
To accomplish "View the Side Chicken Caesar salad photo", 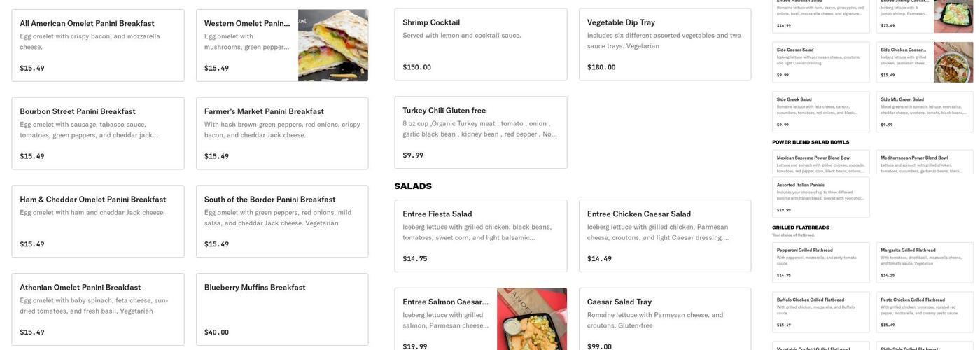I will click(953, 62).
